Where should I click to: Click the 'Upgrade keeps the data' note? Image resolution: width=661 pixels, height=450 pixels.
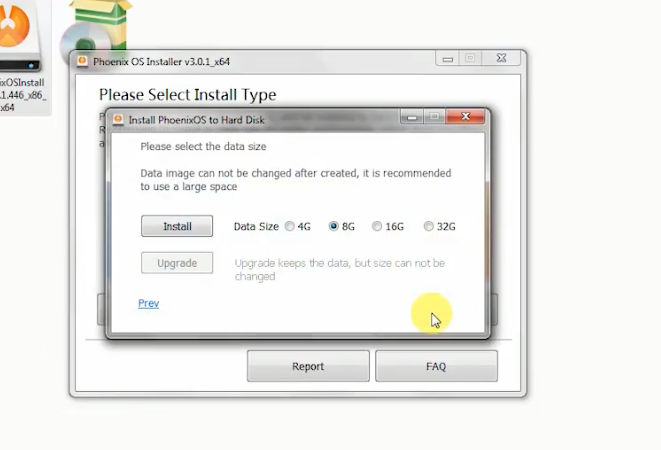tap(340, 269)
